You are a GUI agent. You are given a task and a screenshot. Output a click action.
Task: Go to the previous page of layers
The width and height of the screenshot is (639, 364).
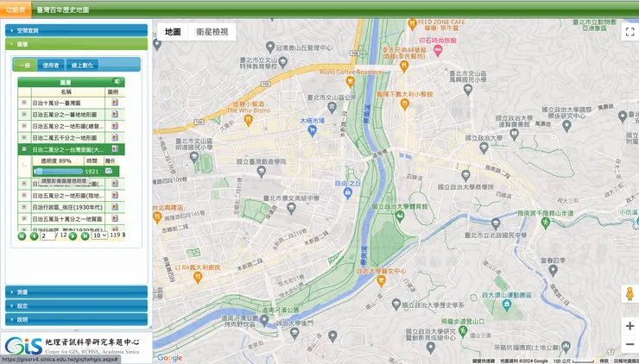coord(35,235)
